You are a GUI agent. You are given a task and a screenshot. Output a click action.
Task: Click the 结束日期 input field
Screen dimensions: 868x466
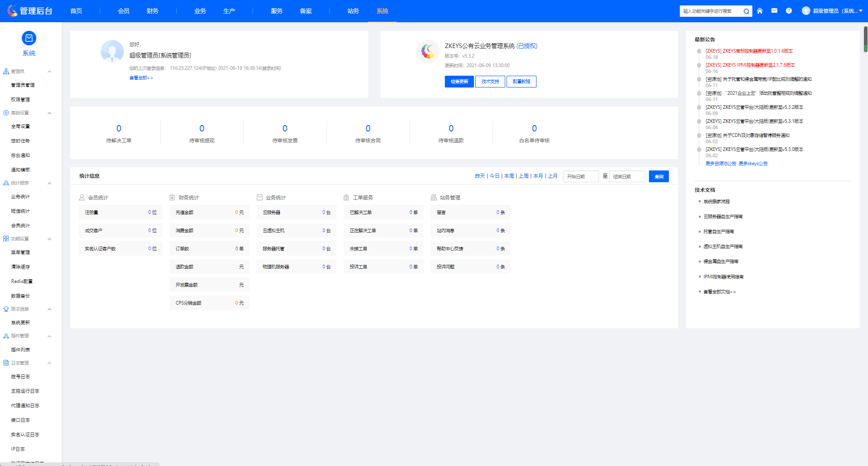(627, 176)
